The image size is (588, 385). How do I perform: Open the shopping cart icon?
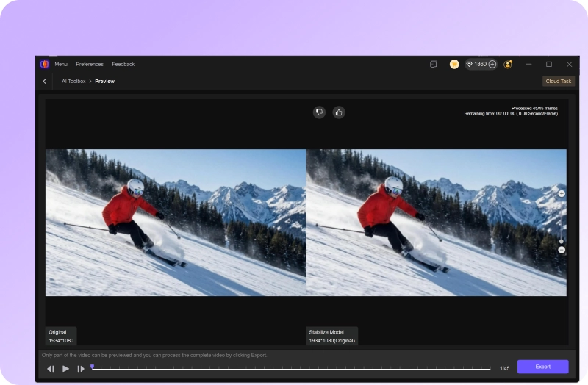[x=454, y=65]
